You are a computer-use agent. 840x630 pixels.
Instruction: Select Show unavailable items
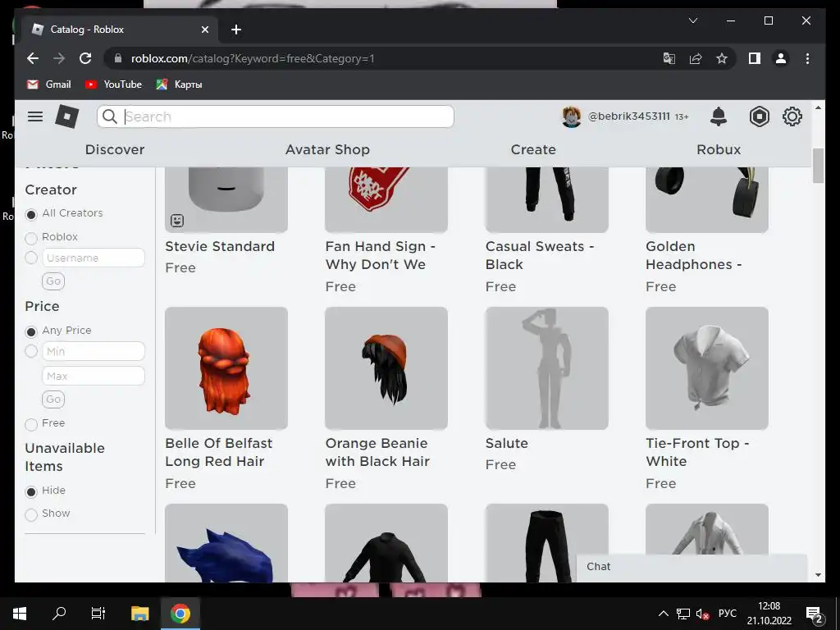(x=31, y=514)
